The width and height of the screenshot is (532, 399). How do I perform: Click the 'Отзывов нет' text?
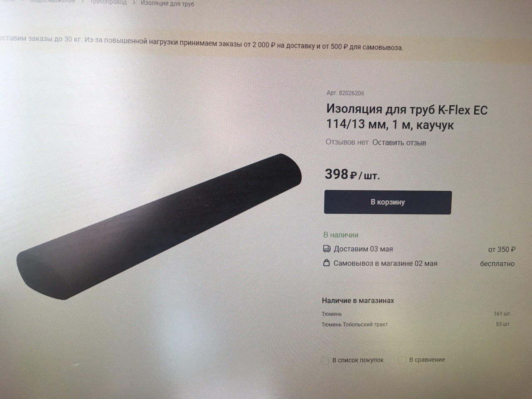pyautogui.click(x=347, y=142)
